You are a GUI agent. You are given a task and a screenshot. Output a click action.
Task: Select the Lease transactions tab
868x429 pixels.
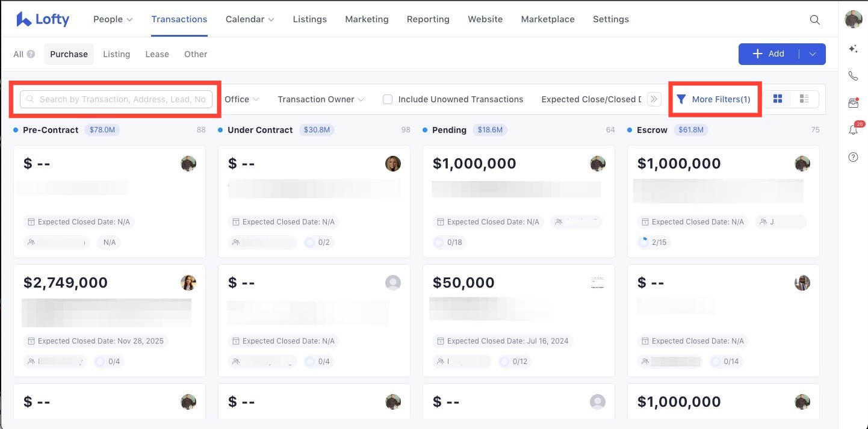coord(157,54)
